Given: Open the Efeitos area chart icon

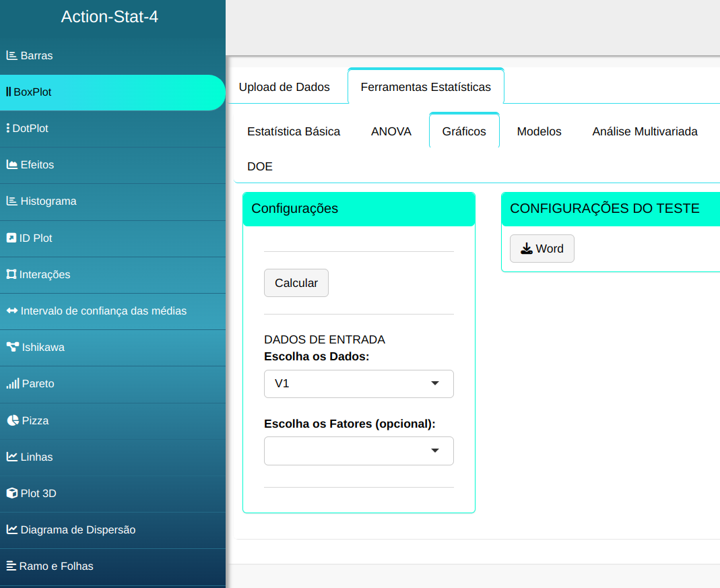Looking at the screenshot, I should coord(12,164).
